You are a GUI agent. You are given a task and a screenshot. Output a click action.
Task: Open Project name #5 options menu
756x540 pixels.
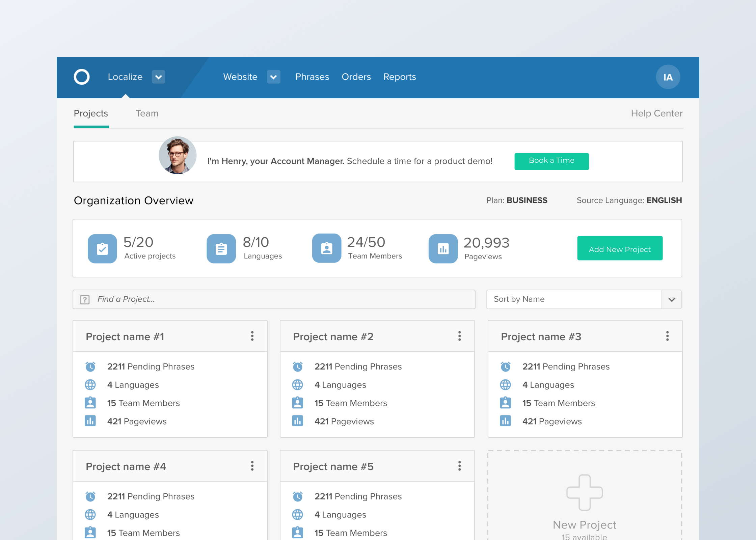coord(459,466)
